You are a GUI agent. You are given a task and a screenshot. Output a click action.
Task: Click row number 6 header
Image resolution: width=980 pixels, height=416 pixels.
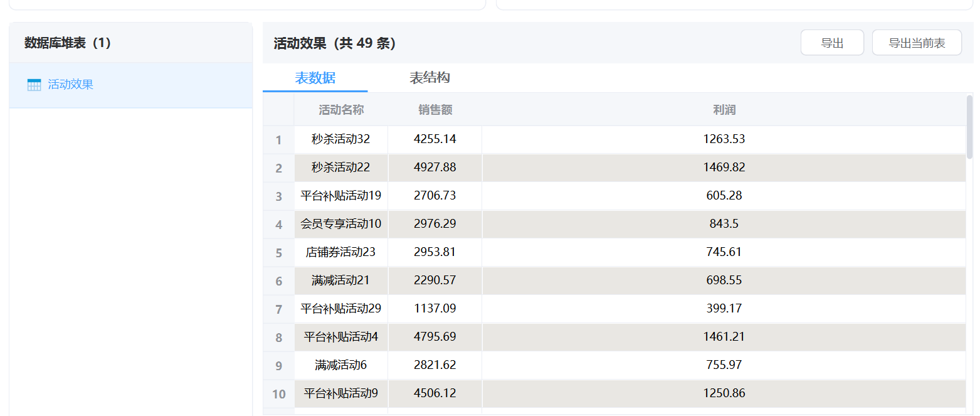pyautogui.click(x=278, y=281)
